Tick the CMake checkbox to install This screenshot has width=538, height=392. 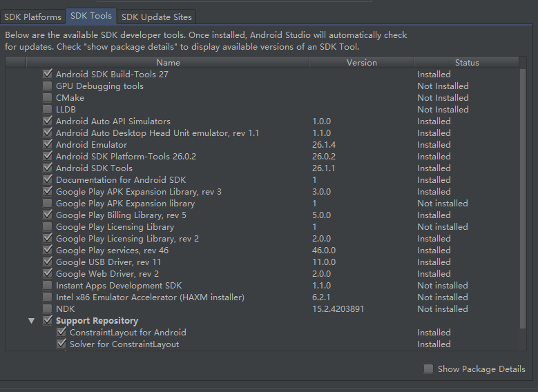(x=48, y=97)
